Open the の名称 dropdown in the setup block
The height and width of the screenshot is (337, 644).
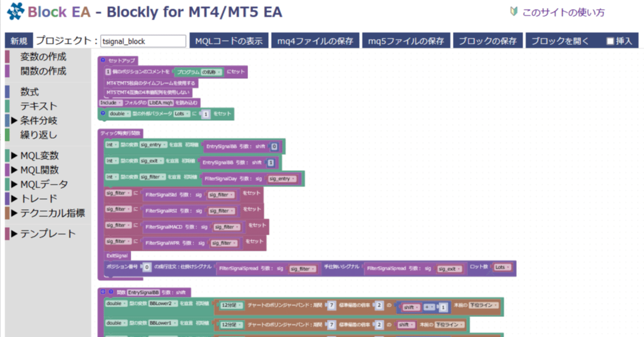211,72
